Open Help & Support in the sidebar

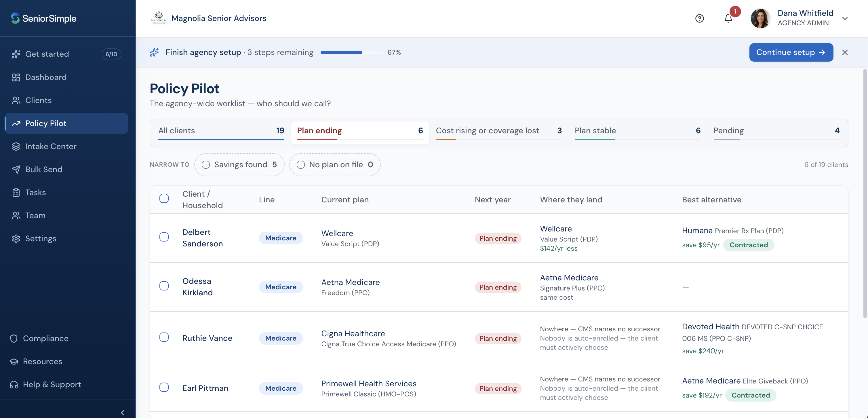(67, 384)
